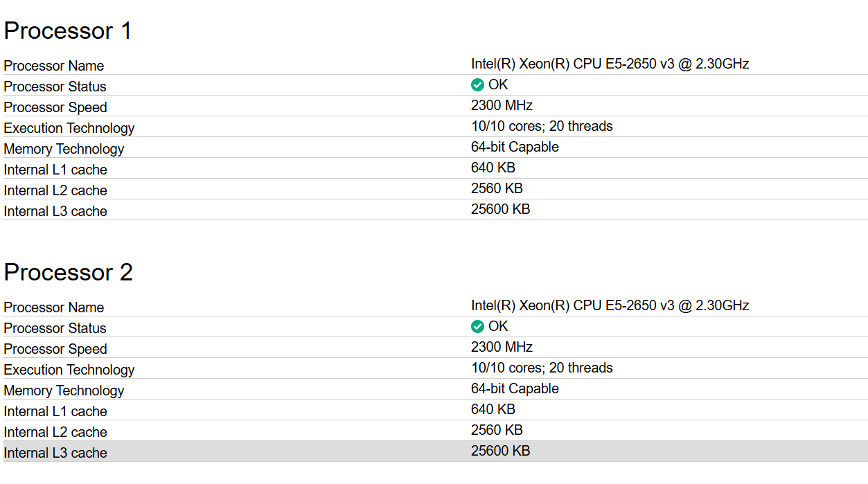Image resolution: width=868 pixels, height=484 pixels.
Task: Click Processor 2's Processor Name label
Action: 54,307
